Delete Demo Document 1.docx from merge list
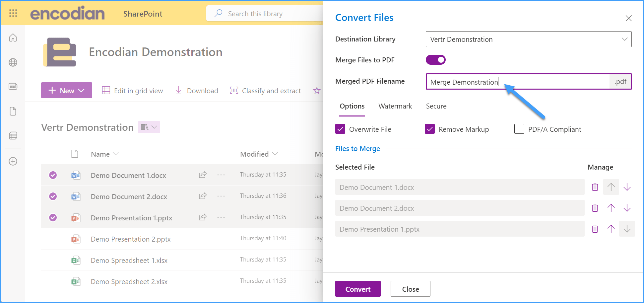 [595, 187]
